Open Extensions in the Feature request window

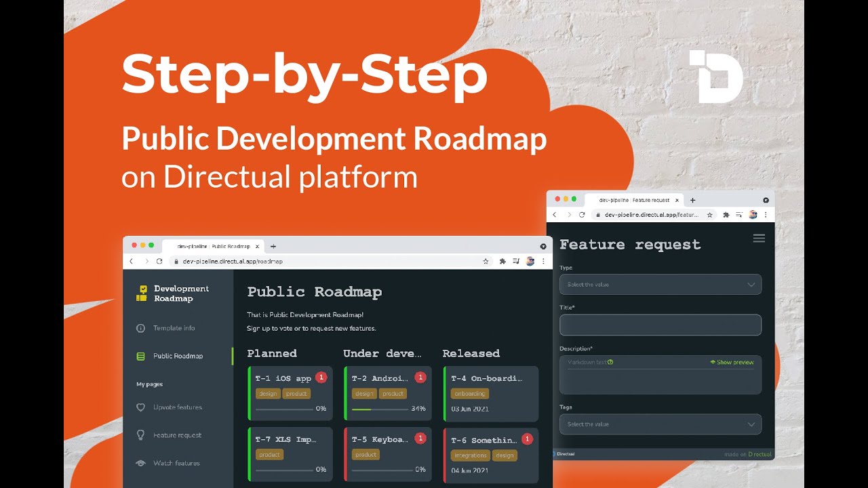click(x=726, y=214)
